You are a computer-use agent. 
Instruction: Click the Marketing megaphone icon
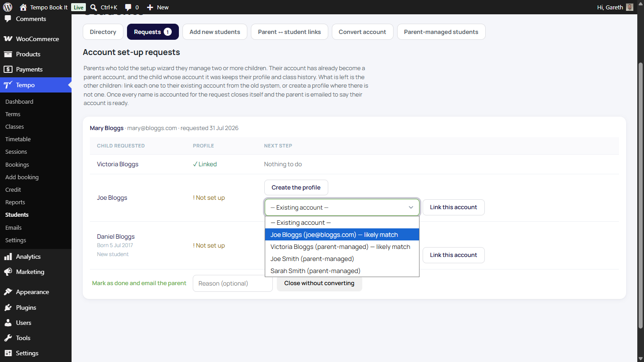tap(8, 272)
